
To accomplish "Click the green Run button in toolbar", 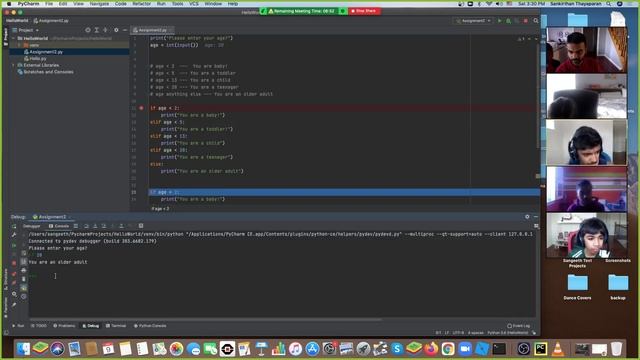I will click(500, 21).
